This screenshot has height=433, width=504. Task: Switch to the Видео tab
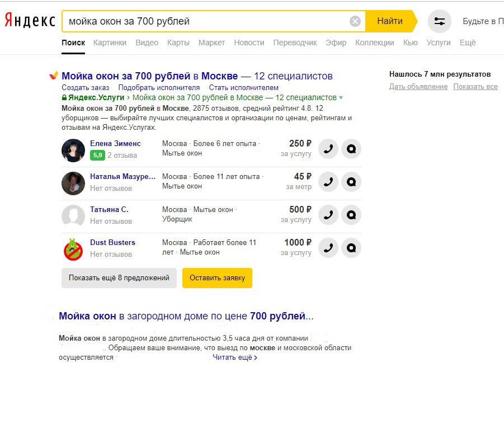click(147, 43)
